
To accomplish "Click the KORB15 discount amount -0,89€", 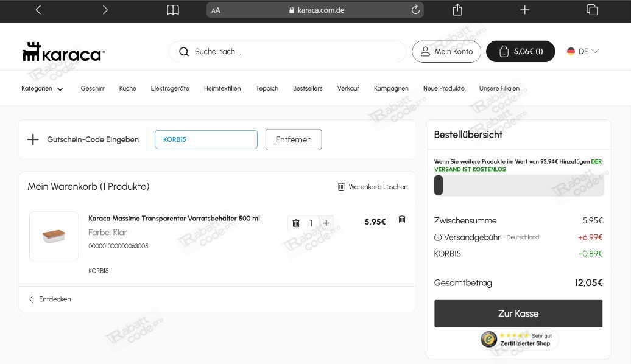I will 590,254.
